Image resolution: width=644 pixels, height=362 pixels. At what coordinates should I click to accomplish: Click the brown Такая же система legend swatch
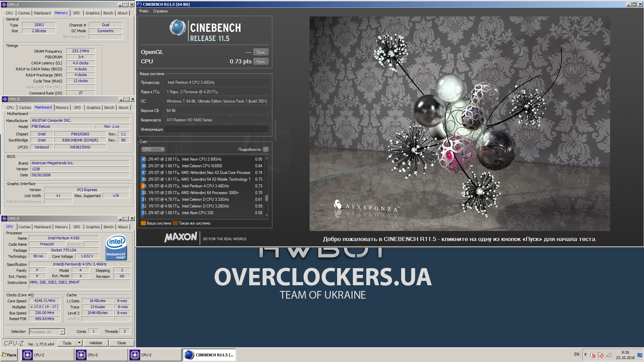tap(175, 223)
